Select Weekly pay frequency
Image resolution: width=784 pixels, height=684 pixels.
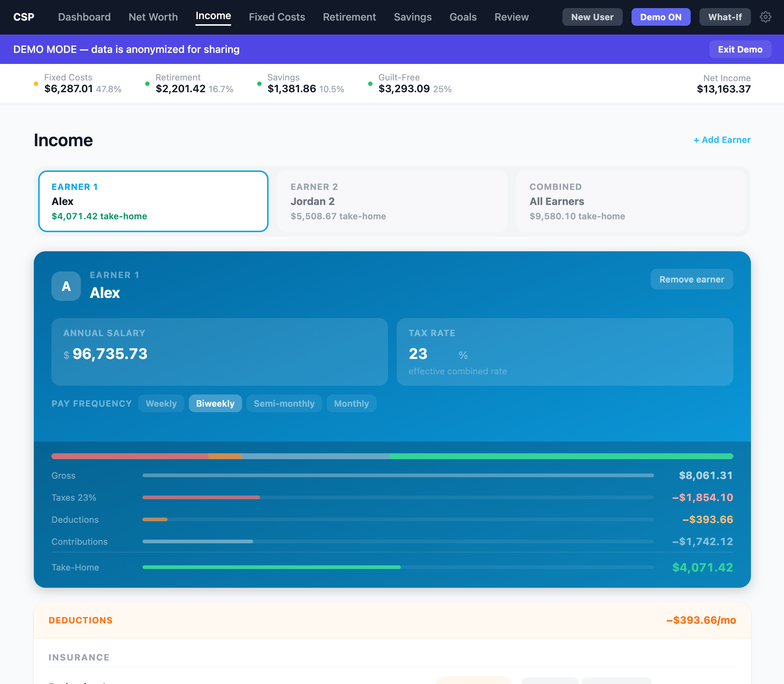tap(161, 403)
